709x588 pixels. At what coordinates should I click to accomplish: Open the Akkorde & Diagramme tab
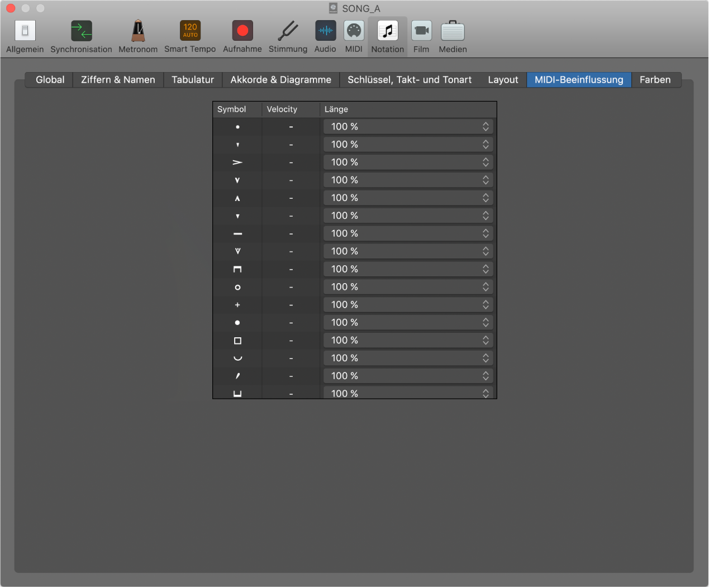point(280,80)
